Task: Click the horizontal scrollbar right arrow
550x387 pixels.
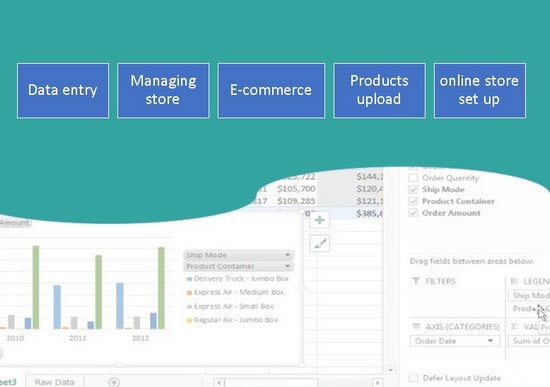Action: pyautogui.click(x=378, y=382)
